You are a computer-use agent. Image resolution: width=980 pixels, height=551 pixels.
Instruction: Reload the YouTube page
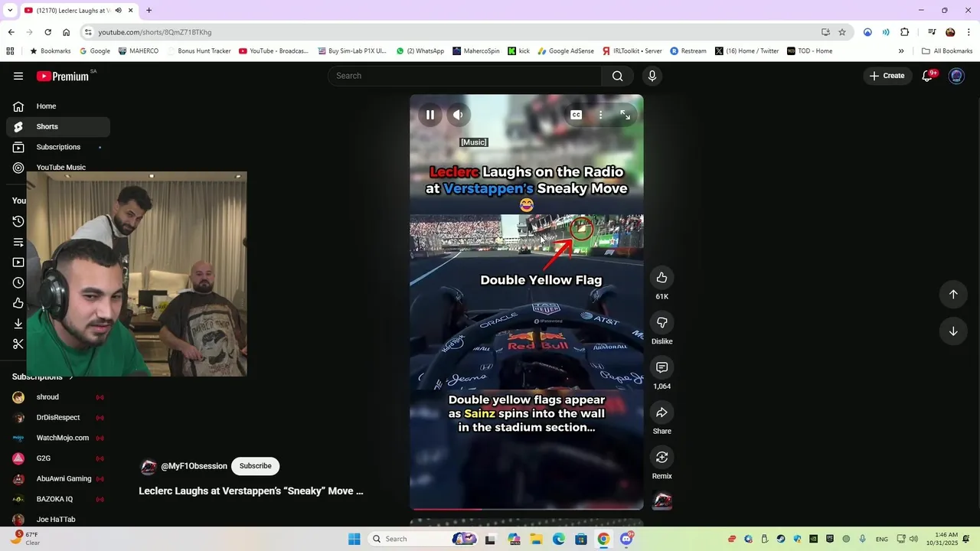coord(47,32)
